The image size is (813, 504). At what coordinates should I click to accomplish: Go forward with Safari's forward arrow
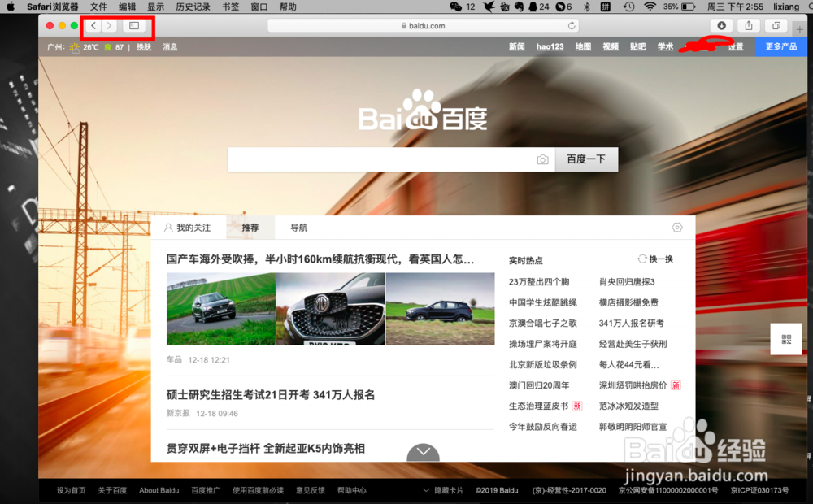(109, 25)
